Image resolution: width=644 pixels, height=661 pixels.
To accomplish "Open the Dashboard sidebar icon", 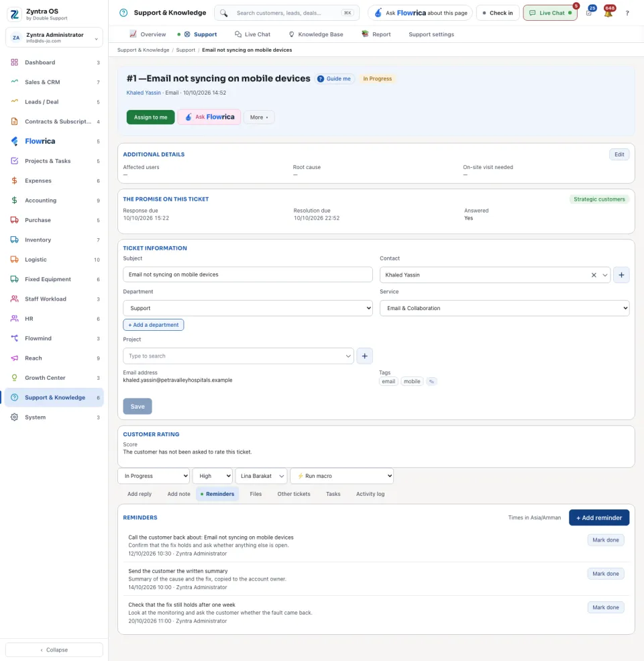I will pyautogui.click(x=14, y=62).
